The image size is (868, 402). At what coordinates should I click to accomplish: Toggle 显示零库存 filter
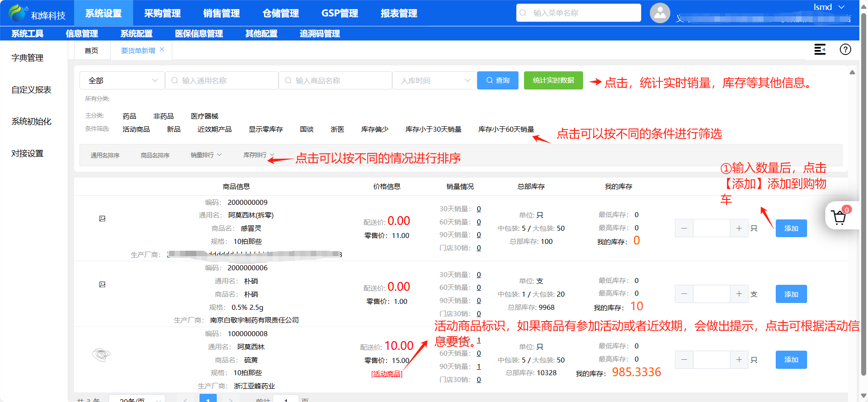point(265,129)
